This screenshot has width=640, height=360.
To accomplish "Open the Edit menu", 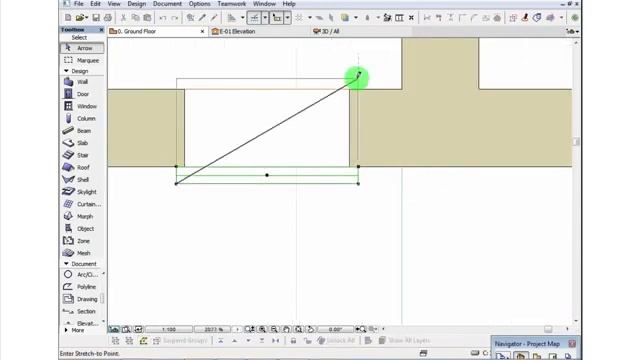I will click(x=96, y=4).
